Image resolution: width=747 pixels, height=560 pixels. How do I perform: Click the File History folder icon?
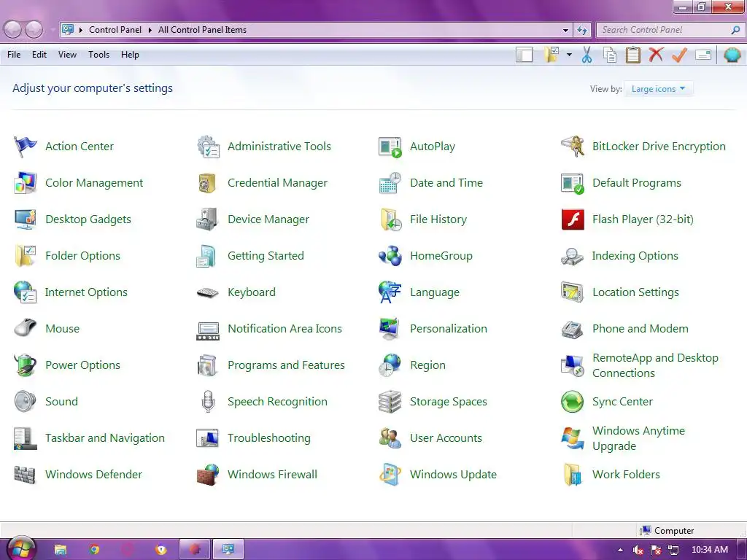coord(390,219)
